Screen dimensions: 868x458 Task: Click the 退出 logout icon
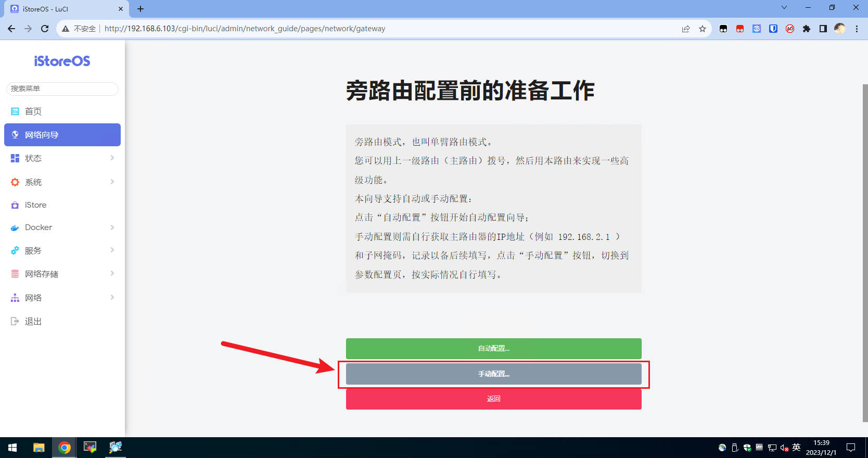point(15,322)
